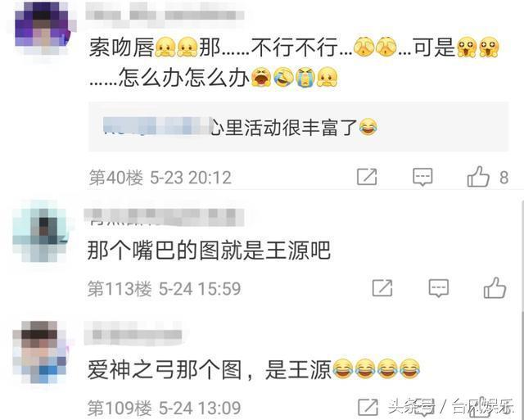Viewport: 524px width, 420px height.
Task: Select the comment text 那个嘴巴的图就是王源吧
Action: point(209,251)
